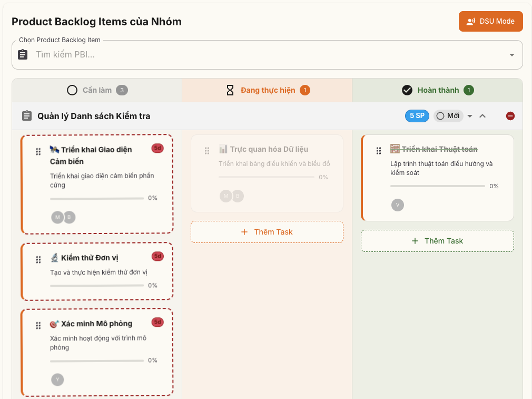This screenshot has width=532, height=399.
Task: Click the DSU Mode button
Action: point(490,21)
